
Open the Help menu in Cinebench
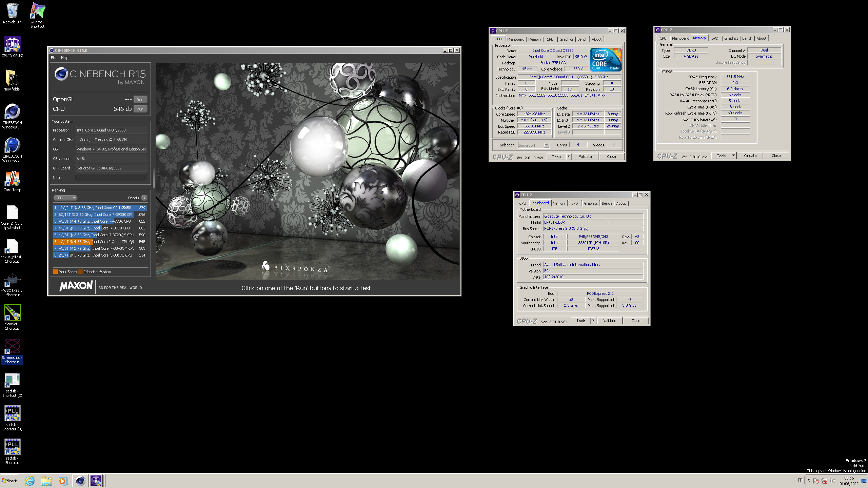click(64, 58)
